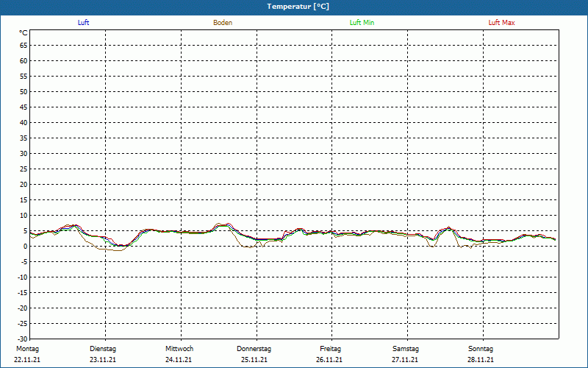This screenshot has width=588, height=368.
Task: Click the 20 y-axis value
Action: 24,185
